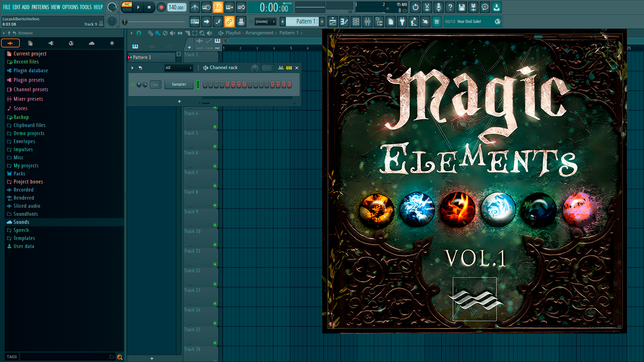
Task: Open the Channel rack toolbar icon
Action: click(356, 21)
